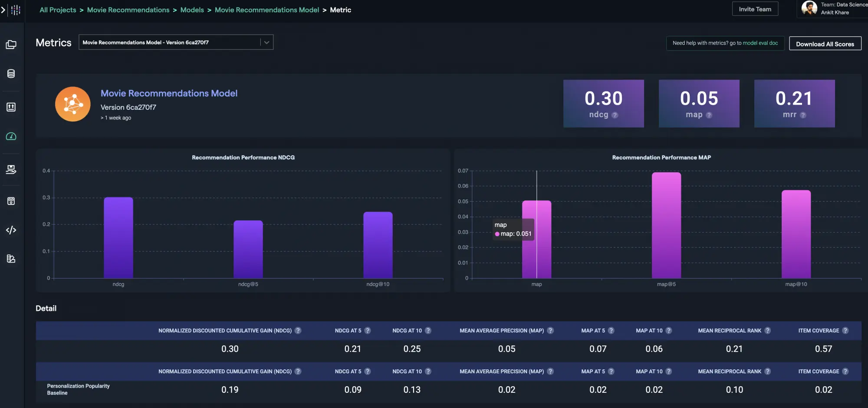Open the Deployments package icon in the sidebar

click(x=12, y=107)
